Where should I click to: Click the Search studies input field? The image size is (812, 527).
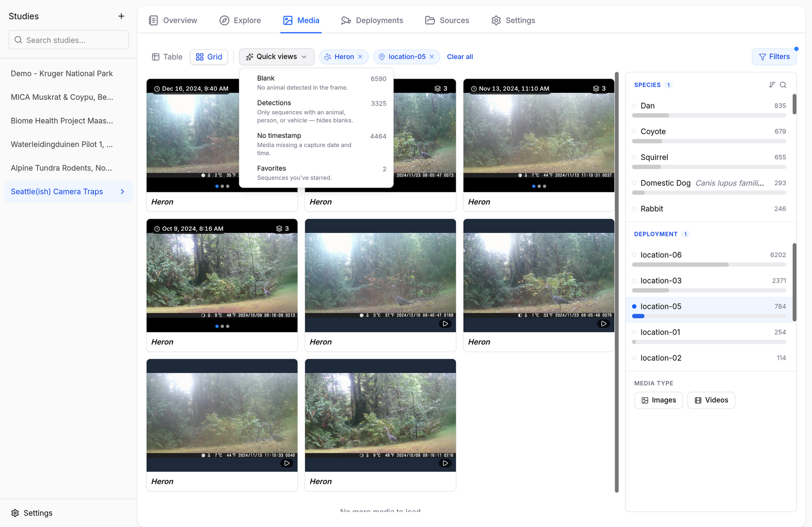pyautogui.click(x=69, y=40)
